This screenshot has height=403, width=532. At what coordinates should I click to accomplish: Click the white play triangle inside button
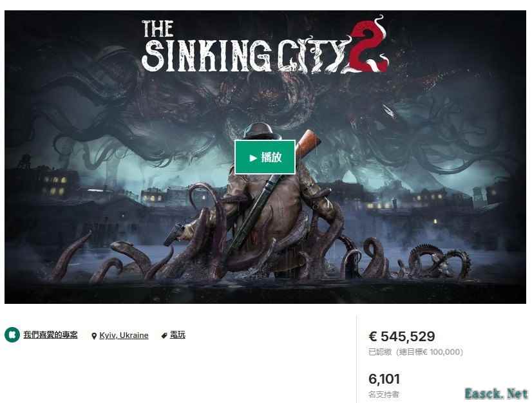tap(253, 158)
